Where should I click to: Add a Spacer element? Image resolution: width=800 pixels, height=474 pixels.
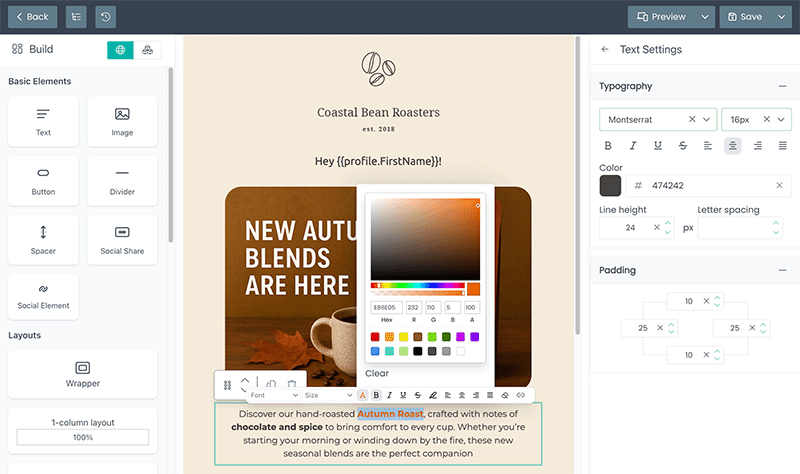43,238
